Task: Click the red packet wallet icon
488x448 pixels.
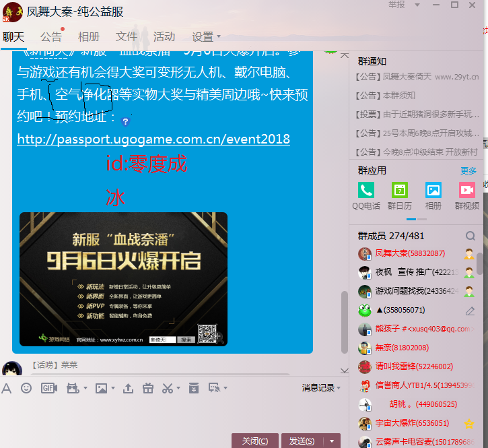Action: click(x=194, y=388)
